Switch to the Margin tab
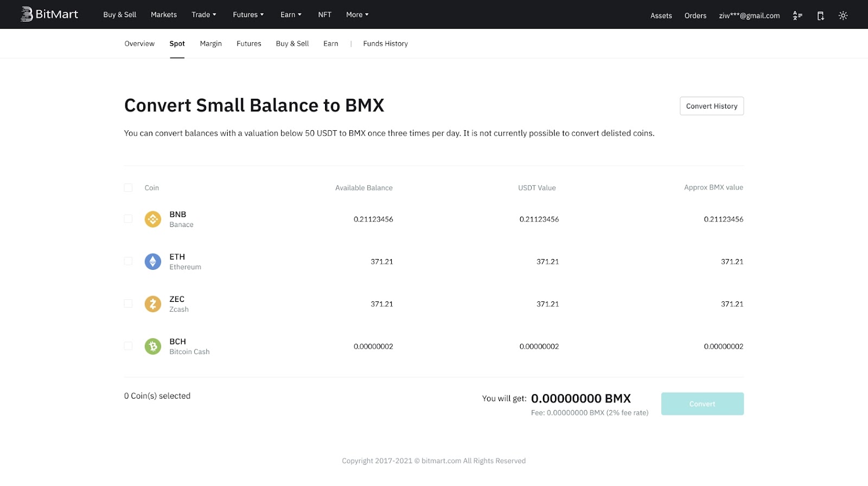 tap(210, 43)
